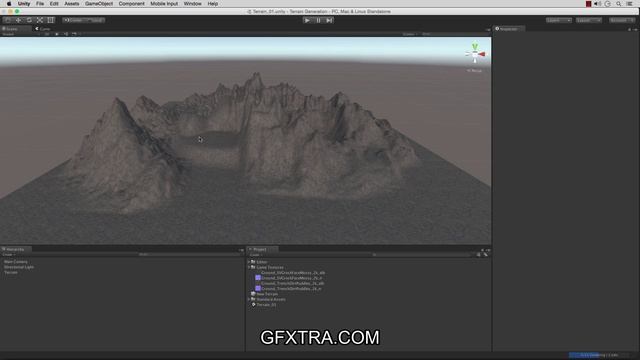
Task: Click the red X axis gizmo cone
Action: [x=482, y=54]
